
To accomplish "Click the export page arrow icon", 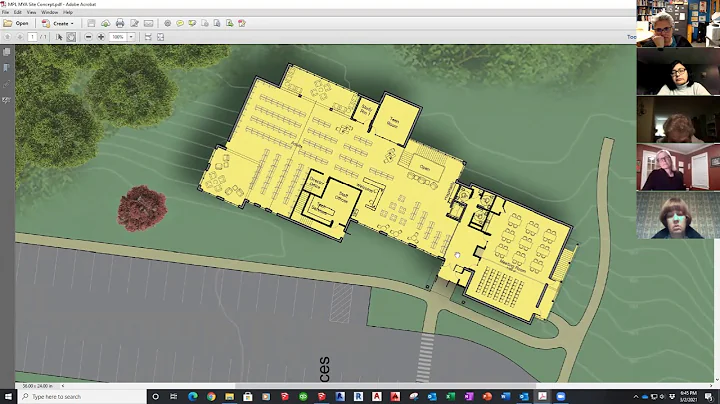I will coord(230,23).
